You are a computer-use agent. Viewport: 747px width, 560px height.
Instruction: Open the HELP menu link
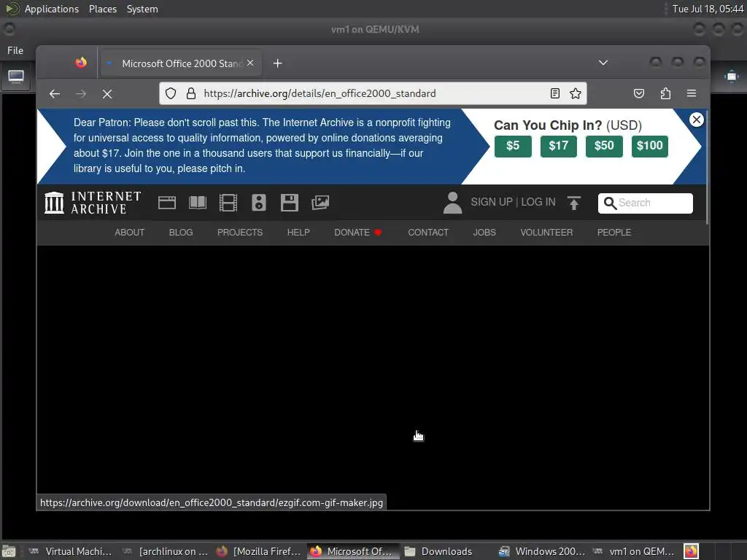click(x=298, y=233)
